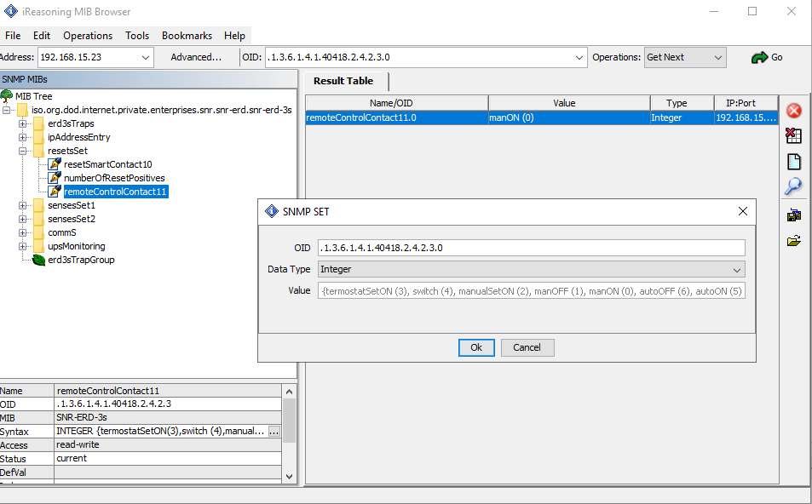The height and width of the screenshot is (504, 812).
Task: Click the red stop icon in right toolbar
Action: [793, 111]
